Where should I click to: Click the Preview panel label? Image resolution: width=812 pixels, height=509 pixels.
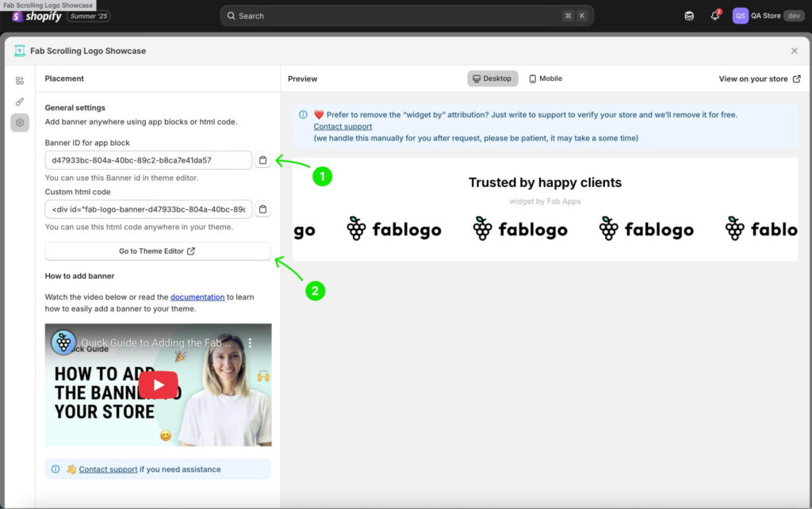pos(302,78)
